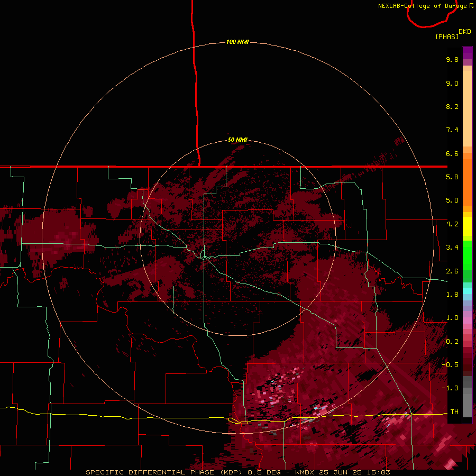
Task: Click the 50 NMI range ring label
Action: (237, 140)
